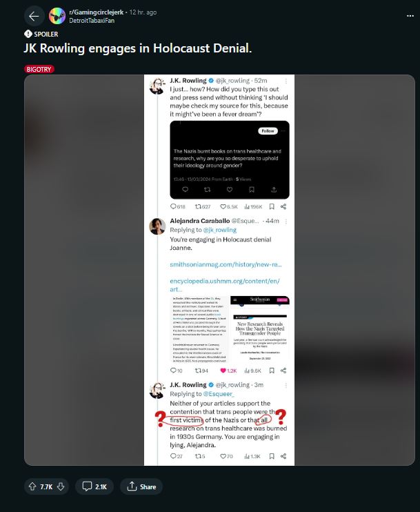Click the SPOILER warning icon
This screenshot has height=512, width=420.
pyautogui.click(x=28, y=34)
